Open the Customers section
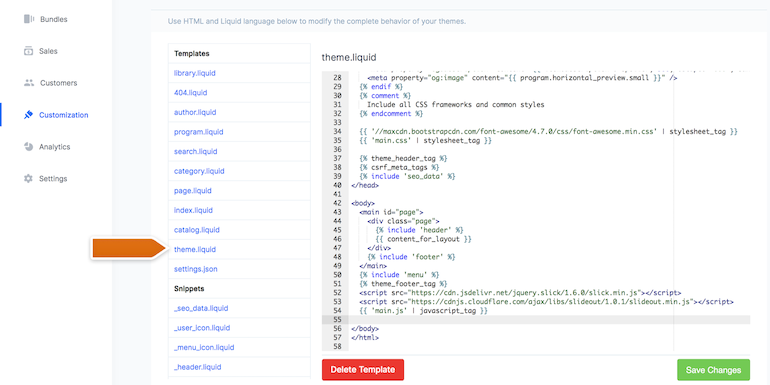This screenshot has width=770, height=385. 58,83
